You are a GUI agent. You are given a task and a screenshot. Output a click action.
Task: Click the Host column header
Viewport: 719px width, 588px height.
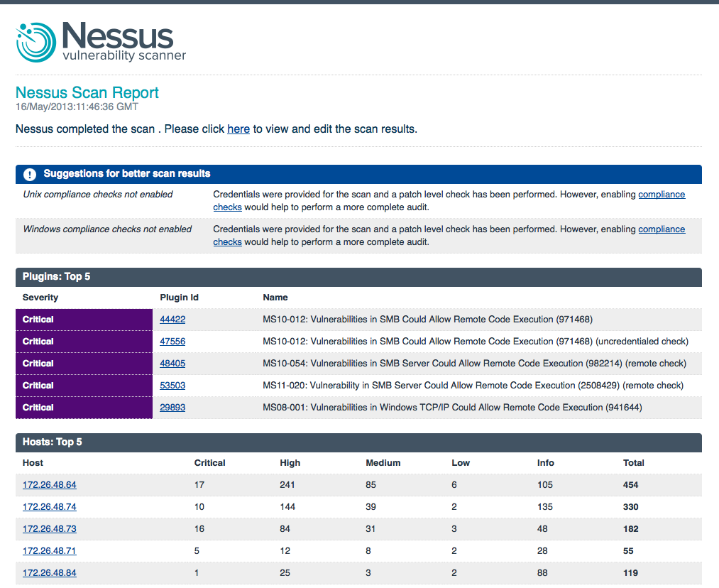pos(33,463)
